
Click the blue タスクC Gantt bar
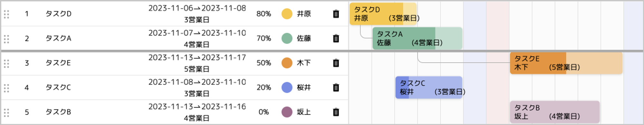[x=429, y=87]
